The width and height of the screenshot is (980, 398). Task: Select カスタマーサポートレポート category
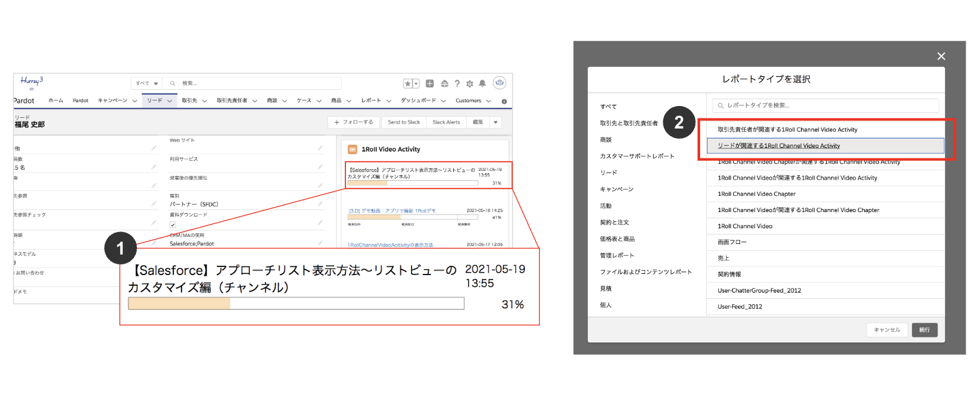(637, 156)
